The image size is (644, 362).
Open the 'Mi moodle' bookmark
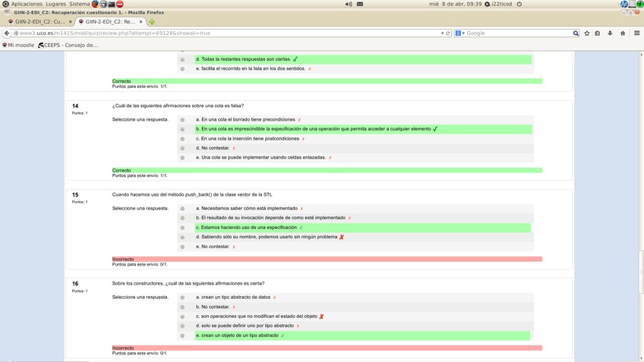tap(19, 46)
